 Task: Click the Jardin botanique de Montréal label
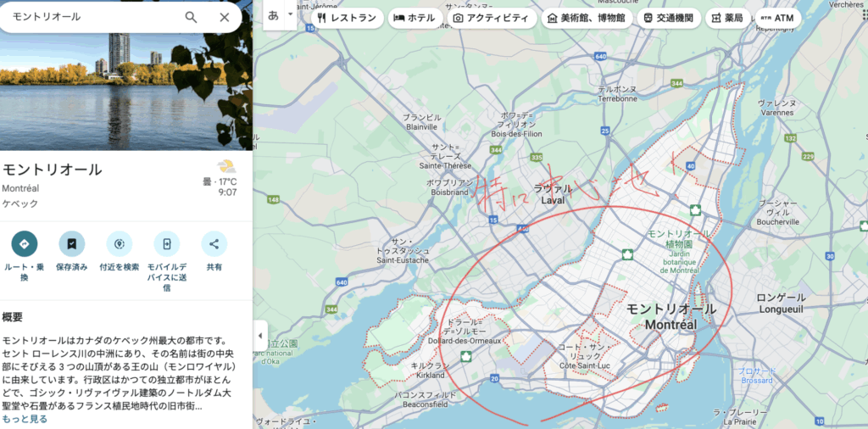pyautogui.click(x=678, y=252)
